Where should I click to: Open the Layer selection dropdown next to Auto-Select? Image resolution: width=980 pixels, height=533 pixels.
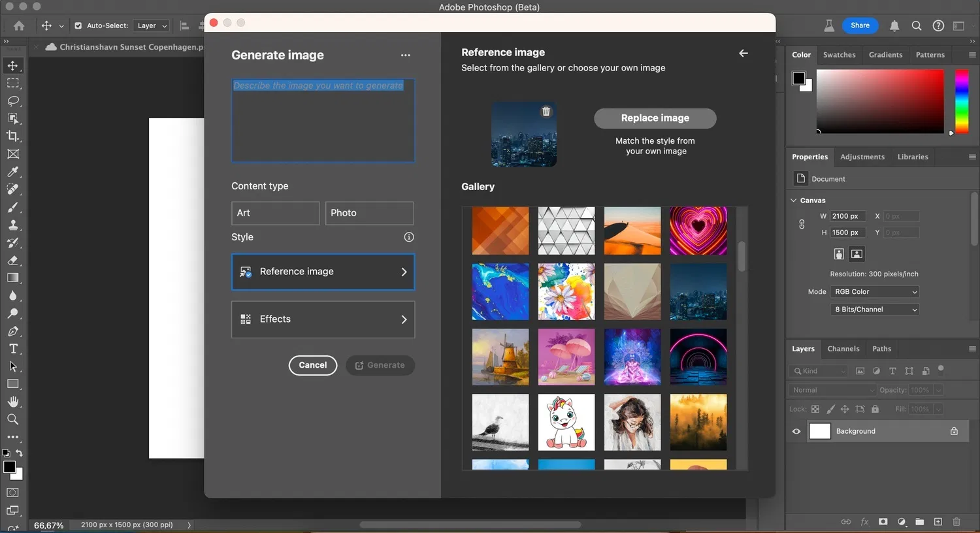point(151,25)
